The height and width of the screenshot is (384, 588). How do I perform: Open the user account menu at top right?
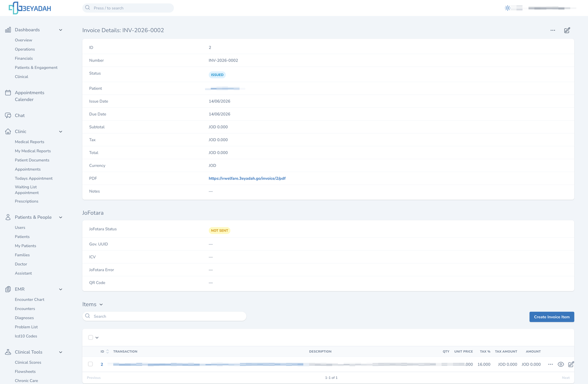pos(552,8)
